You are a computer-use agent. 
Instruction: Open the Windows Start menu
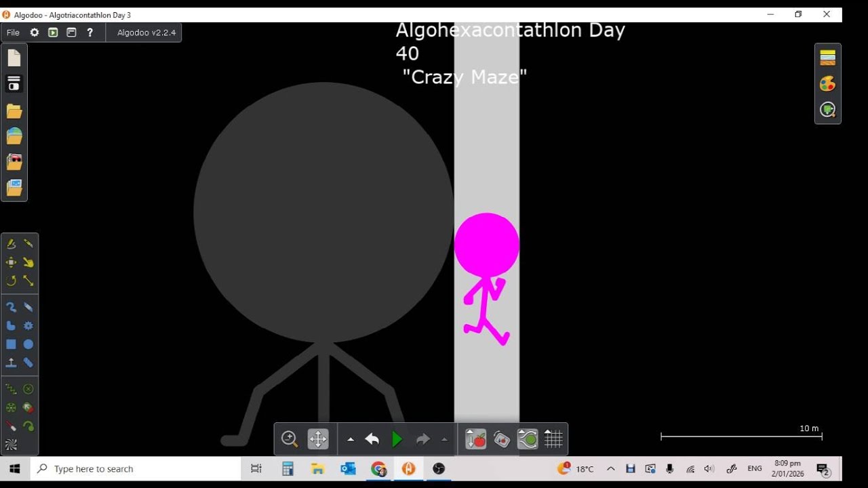15,468
